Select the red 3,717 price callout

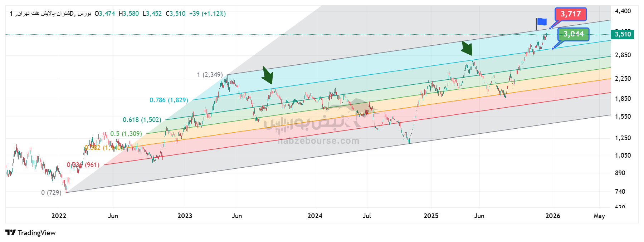tap(570, 14)
